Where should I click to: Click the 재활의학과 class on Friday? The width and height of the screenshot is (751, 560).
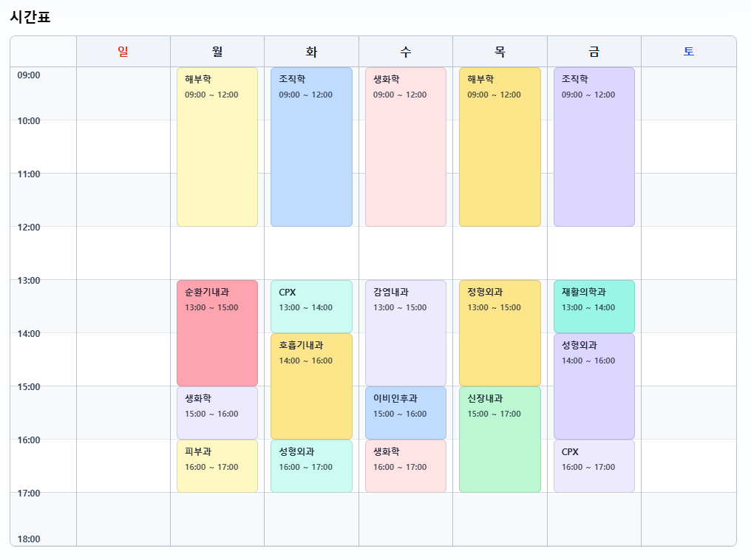[x=594, y=307]
